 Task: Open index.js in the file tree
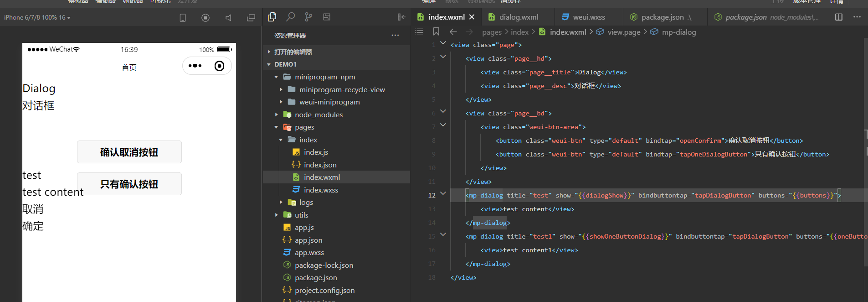316,152
